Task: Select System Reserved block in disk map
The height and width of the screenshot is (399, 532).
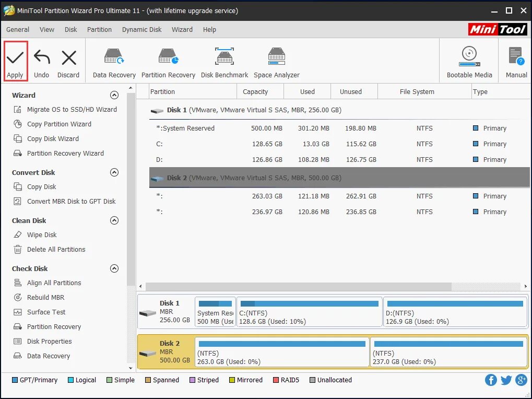Action: (x=216, y=312)
